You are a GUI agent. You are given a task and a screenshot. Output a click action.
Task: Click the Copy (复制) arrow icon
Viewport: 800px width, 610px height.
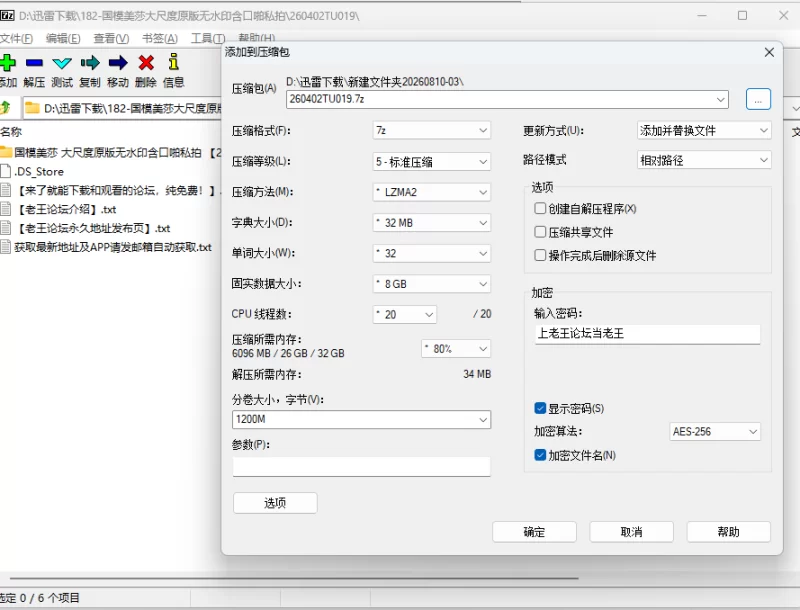tap(90, 63)
